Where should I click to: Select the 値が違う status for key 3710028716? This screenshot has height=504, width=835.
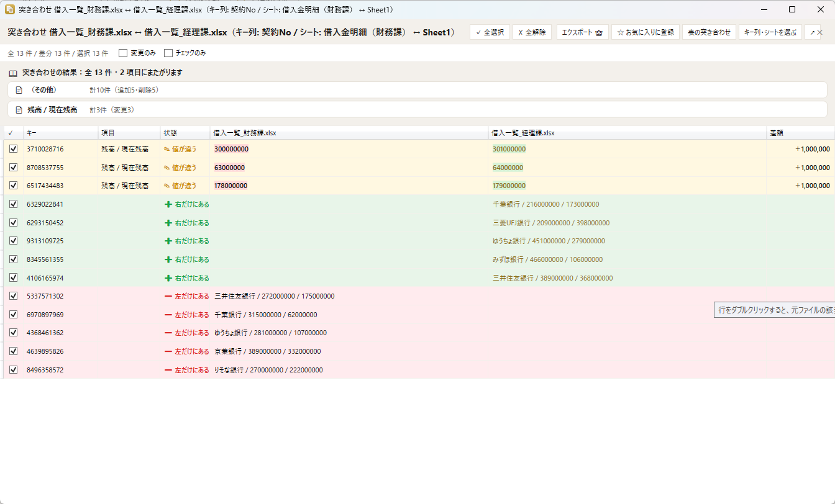[x=180, y=149]
